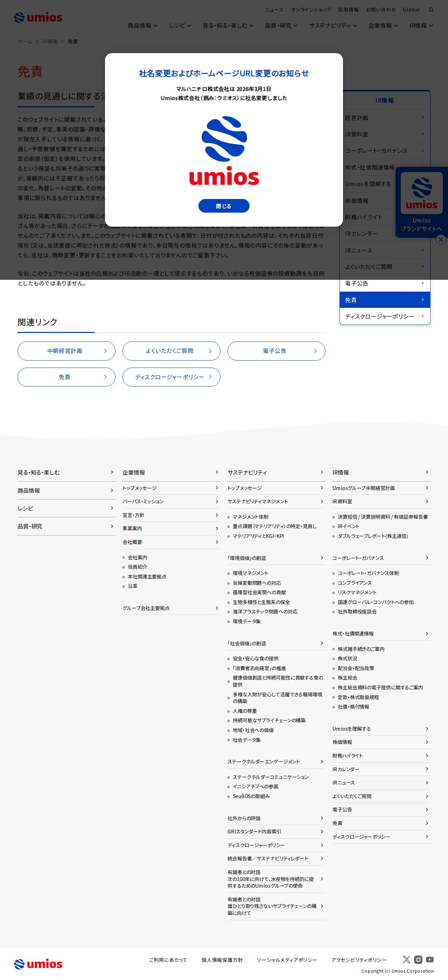Open the お問い合わせ header link
Image resolution: width=448 pixels, height=980 pixels.
(x=381, y=10)
